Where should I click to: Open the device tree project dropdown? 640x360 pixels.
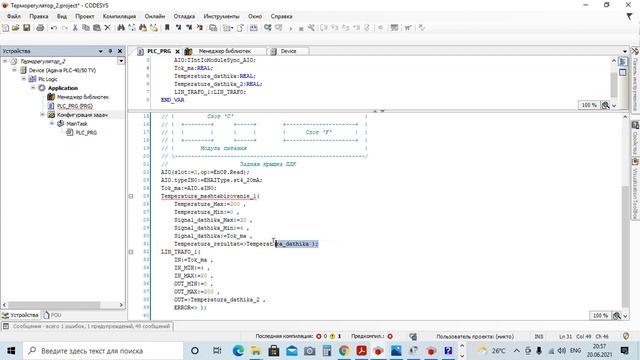tap(121, 61)
